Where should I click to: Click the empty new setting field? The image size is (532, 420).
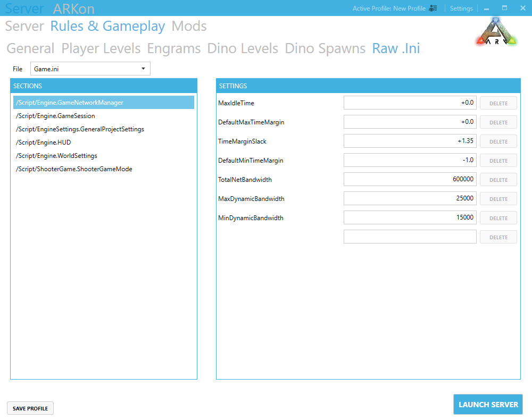point(410,237)
